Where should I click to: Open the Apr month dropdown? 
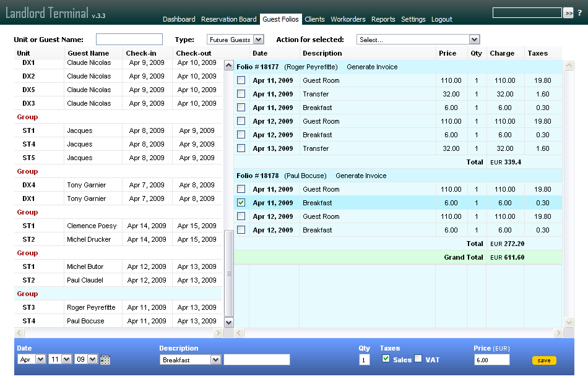[31, 359]
